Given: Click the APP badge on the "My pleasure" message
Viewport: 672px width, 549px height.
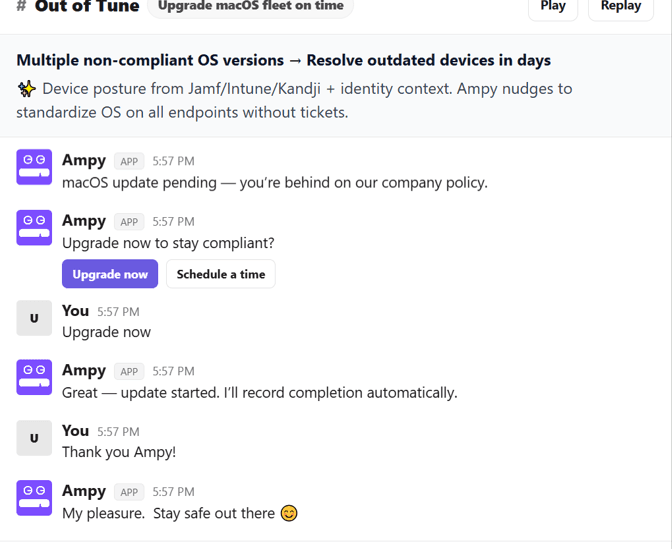Looking at the screenshot, I should click(129, 492).
